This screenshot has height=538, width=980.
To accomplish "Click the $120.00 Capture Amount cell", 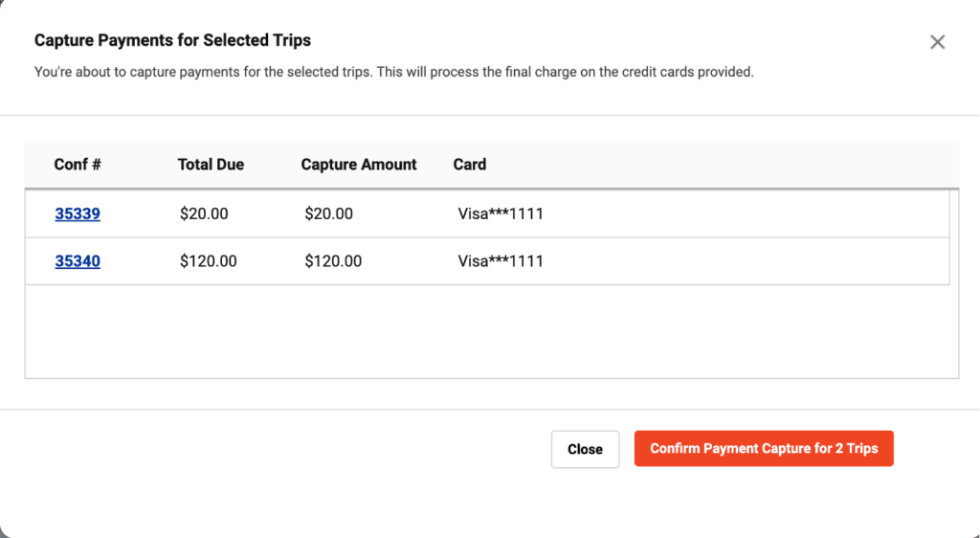I will [x=333, y=261].
